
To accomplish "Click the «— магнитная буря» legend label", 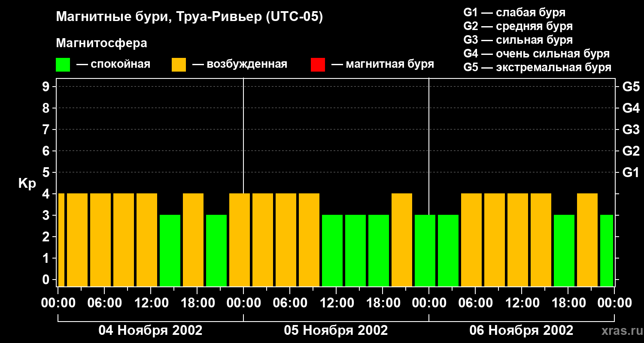I will click(x=383, y=64).
